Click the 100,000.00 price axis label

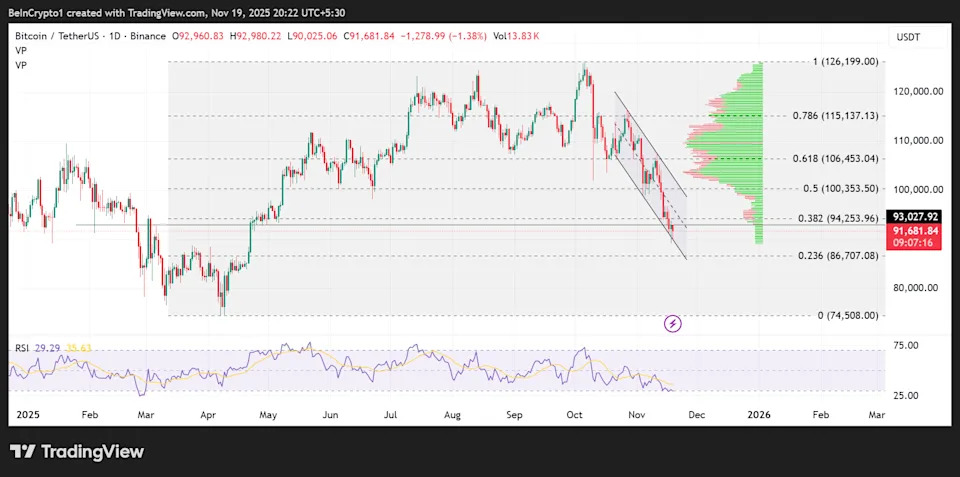click(x=918, y=189)
